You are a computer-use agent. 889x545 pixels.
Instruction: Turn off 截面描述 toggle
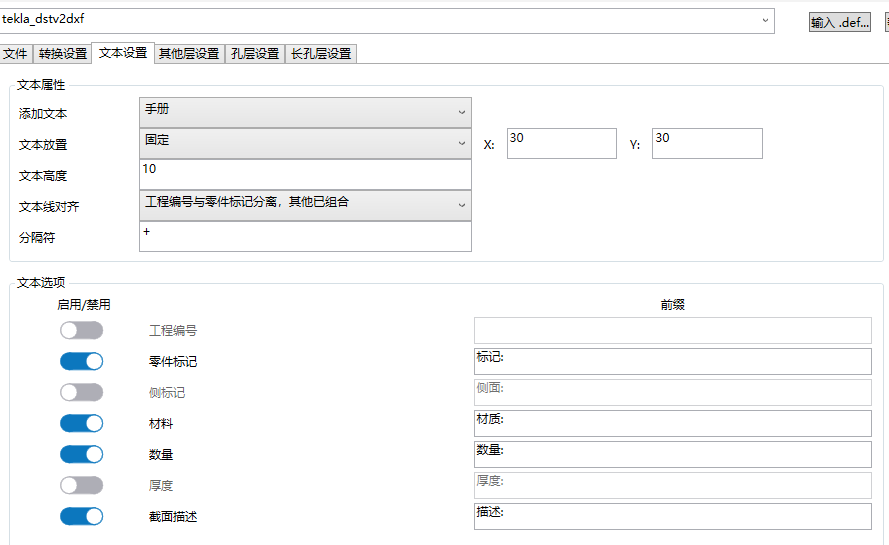[x=81, y=516]
